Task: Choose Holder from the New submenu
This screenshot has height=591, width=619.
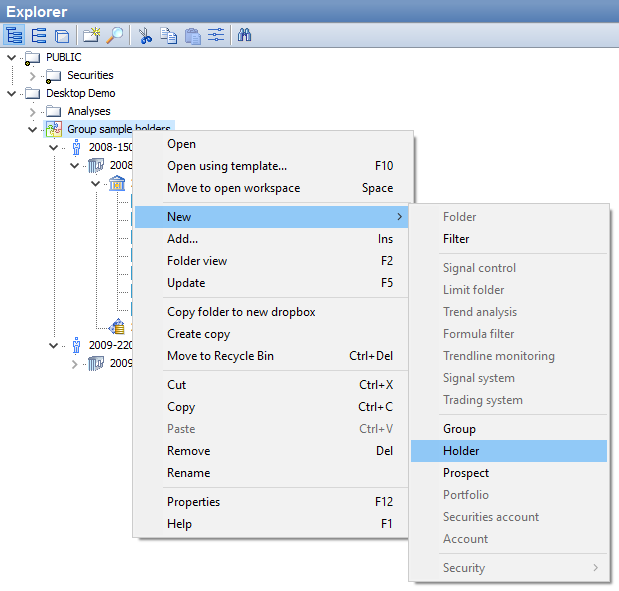Action: pos(461,451)
